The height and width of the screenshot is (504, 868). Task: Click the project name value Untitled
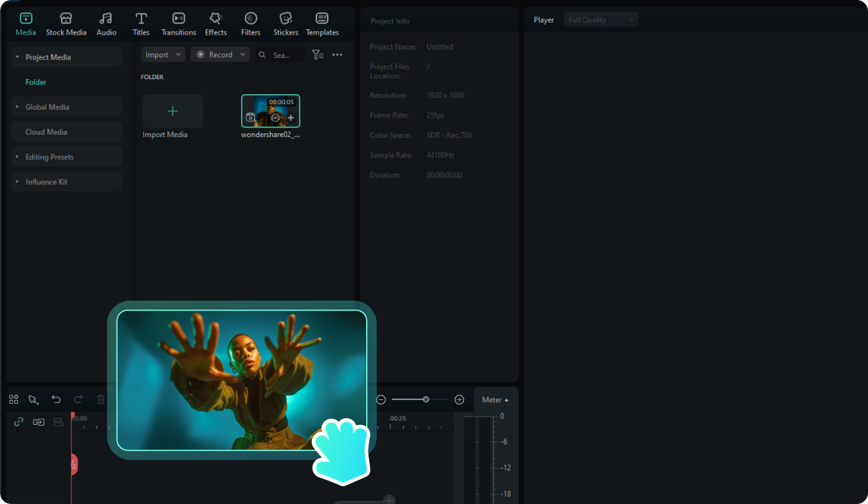(x=439, y=47)
